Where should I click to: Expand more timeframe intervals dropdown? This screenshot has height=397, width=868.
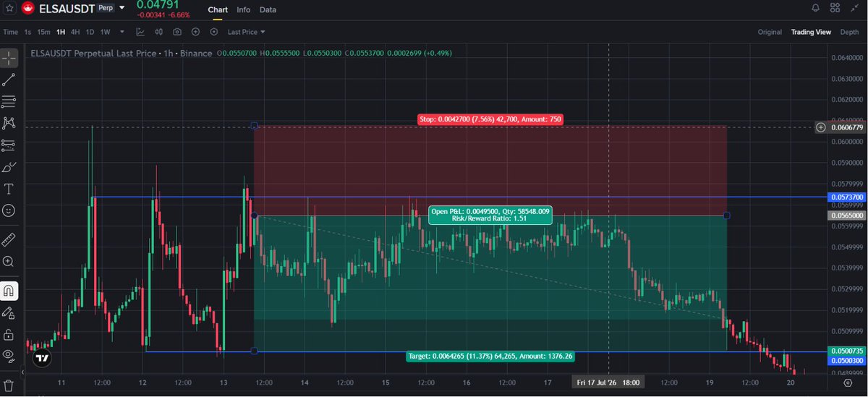pyautogui.click(x=122, y=32)
